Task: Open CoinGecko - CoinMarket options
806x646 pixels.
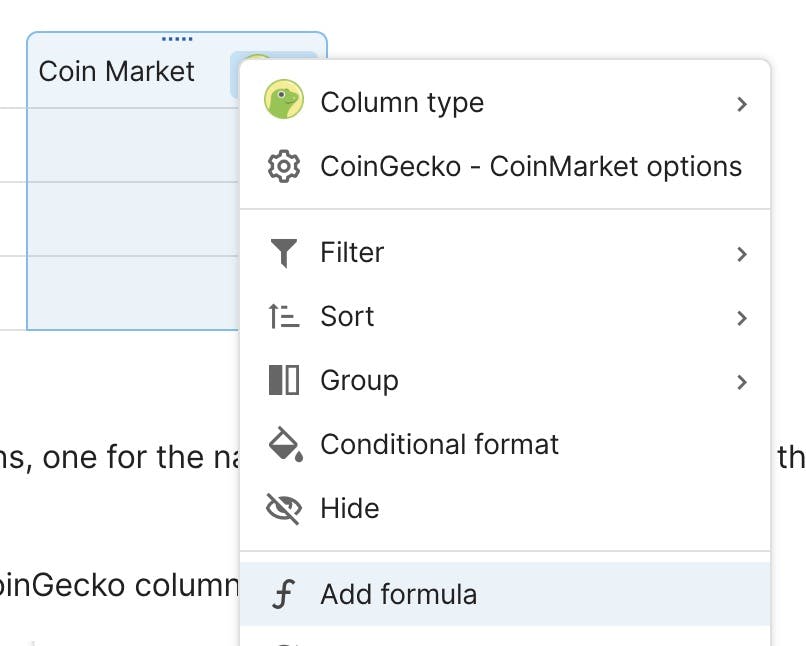Action: click(505, 167)
